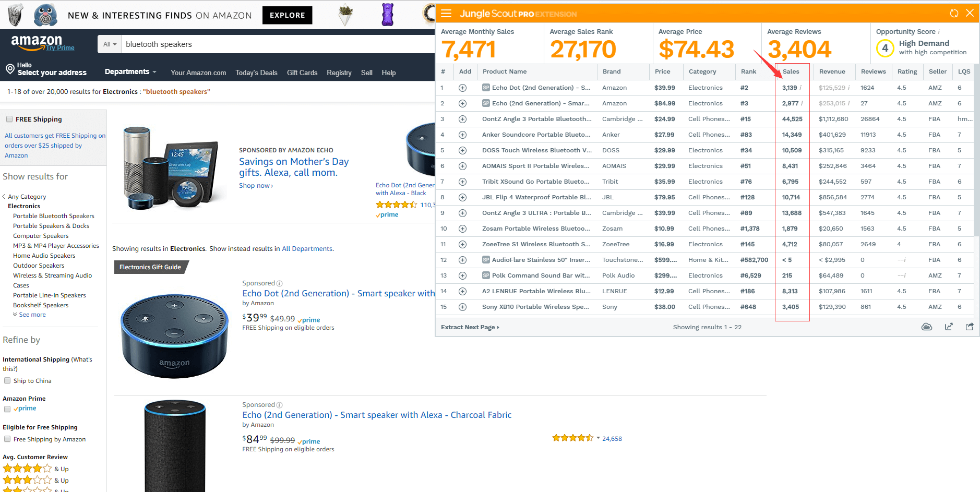Sort table by Price column
The width and height of the screenshot is (980, 492).
tap(662, 71)
